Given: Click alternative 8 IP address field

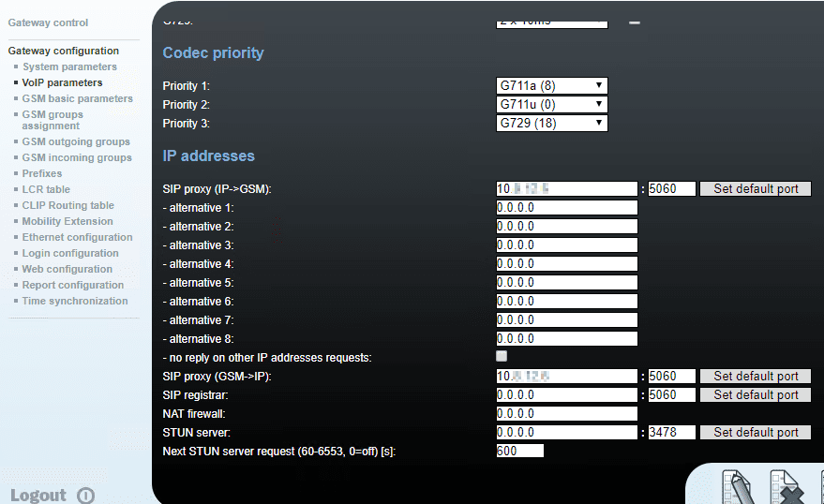Looking at the screenshot, I should tap(566, 338).
